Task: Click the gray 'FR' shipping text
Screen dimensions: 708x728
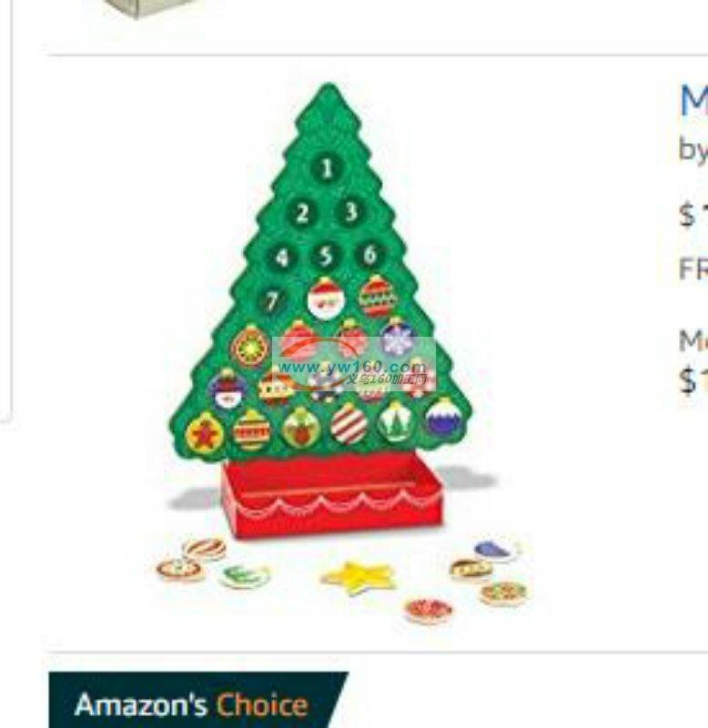Action: tap(693, 268)
